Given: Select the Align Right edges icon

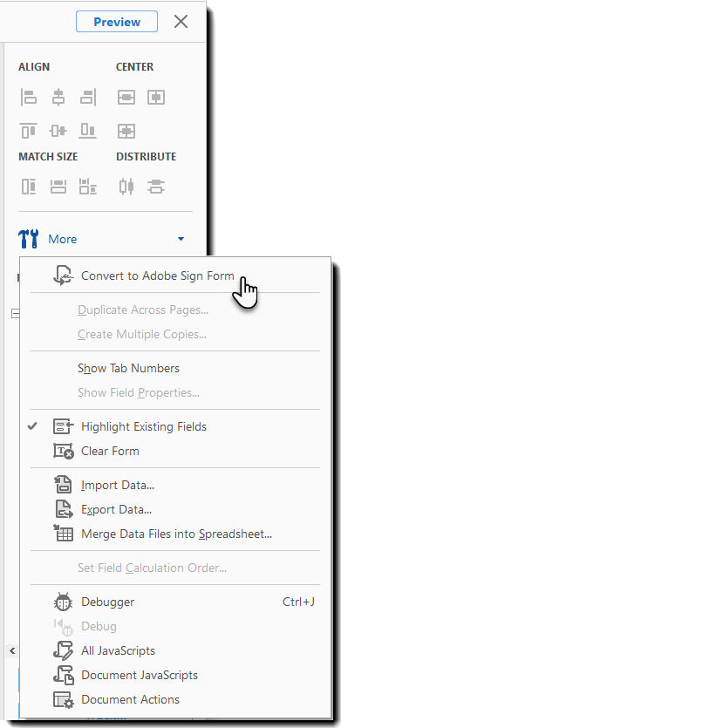Looking at the screenshot, I should [x=87, y=97].
